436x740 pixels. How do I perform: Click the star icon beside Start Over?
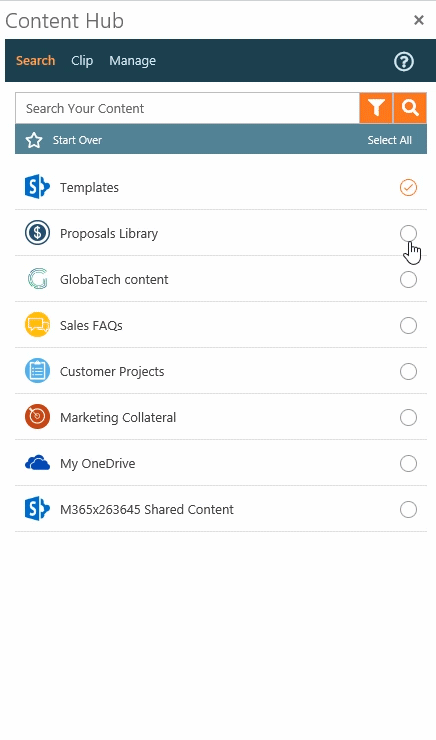point(34,140)
